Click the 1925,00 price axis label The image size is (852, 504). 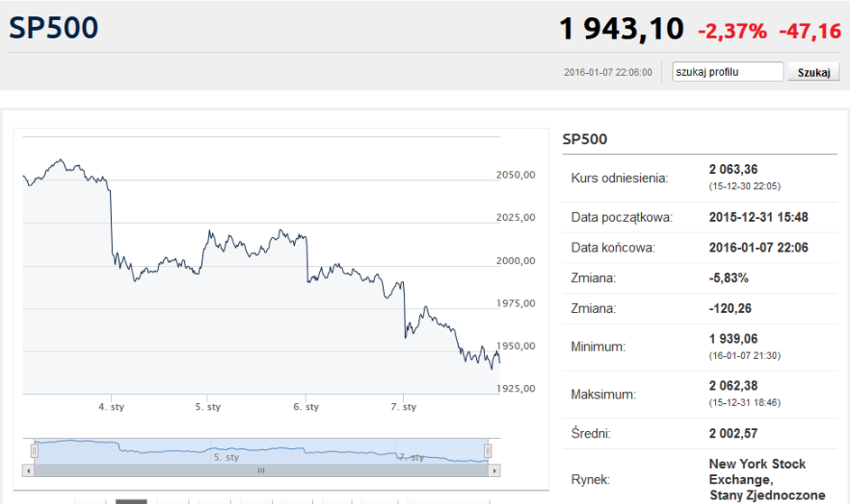click(517, 389)
